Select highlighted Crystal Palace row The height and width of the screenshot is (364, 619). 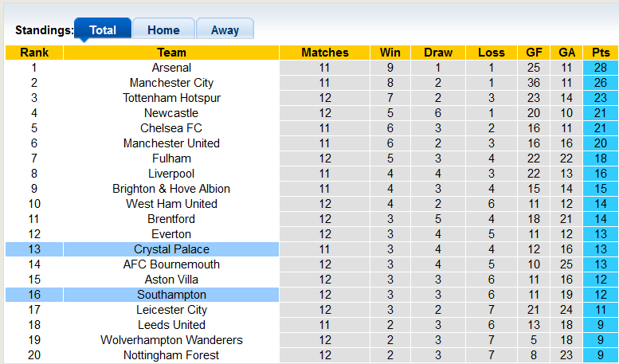pos(171,249)
